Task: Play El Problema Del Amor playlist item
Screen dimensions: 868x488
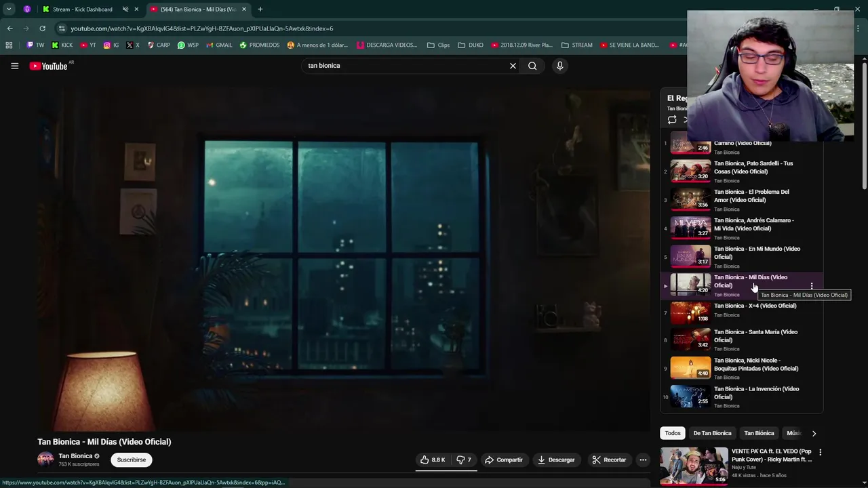Action: click(x=742, y=200)
